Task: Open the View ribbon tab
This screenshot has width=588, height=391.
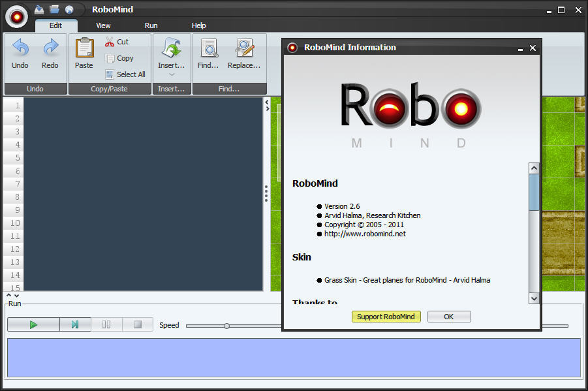Action: 103,25
